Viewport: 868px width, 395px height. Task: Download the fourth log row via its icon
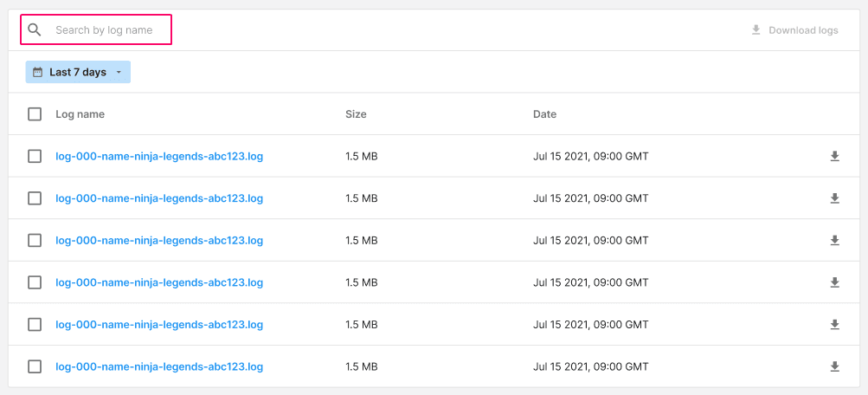click(x=835, y=282)
